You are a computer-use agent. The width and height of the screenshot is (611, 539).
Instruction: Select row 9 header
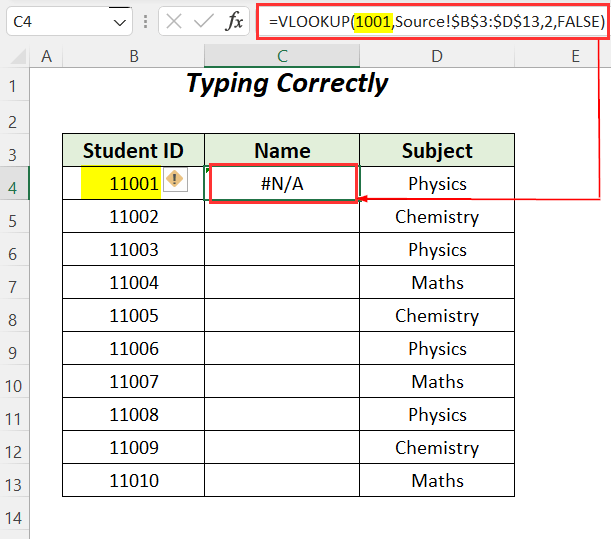click(14, 348)
